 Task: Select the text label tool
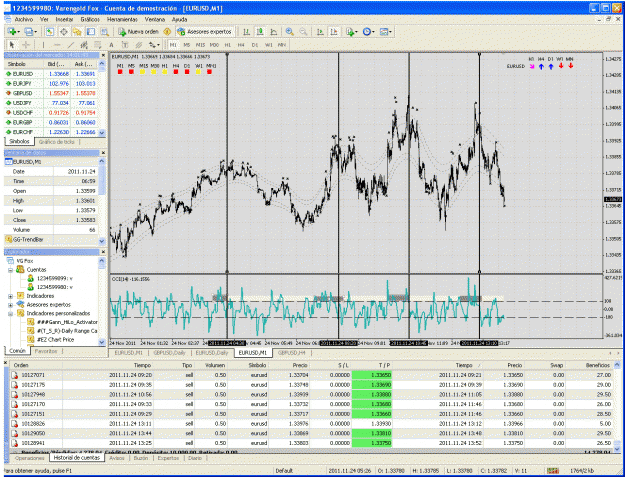(125, 45)
